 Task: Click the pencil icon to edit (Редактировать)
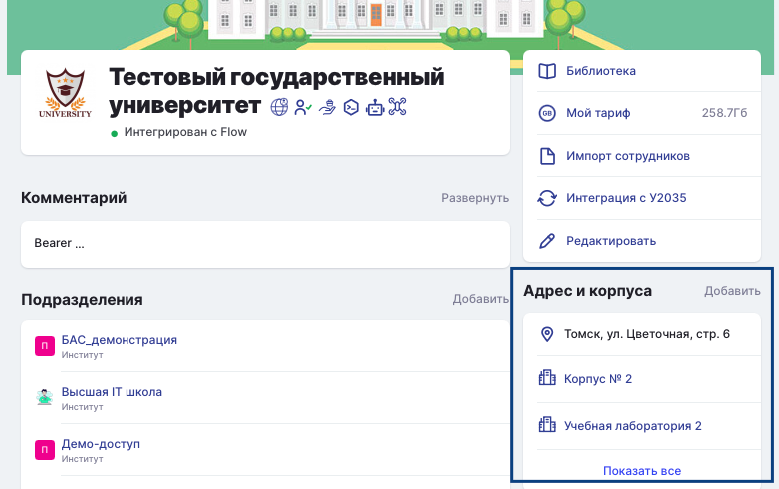pyautogui.click(x=547, y=241)
